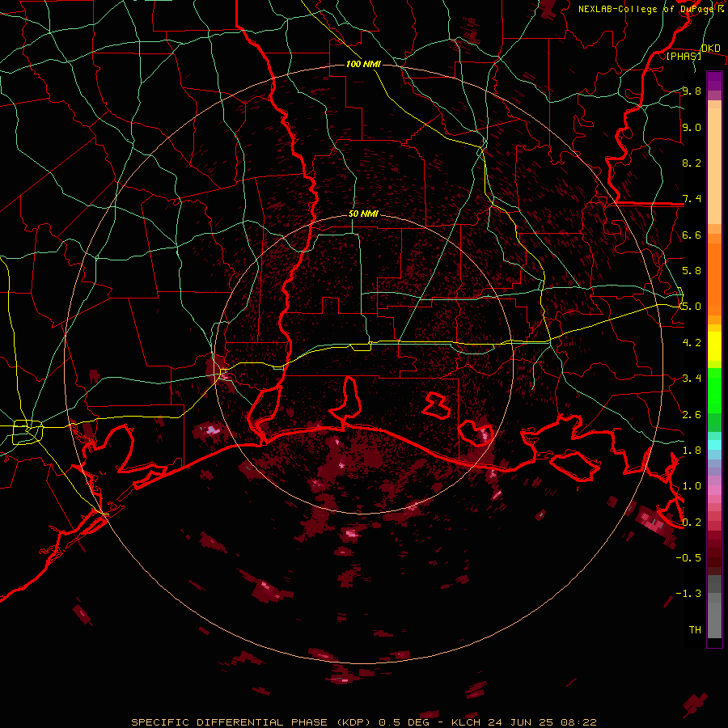This screenshot has width=728, height=728.
Task: Pick the dark orange segment of color bar
Action: (714, 279)
